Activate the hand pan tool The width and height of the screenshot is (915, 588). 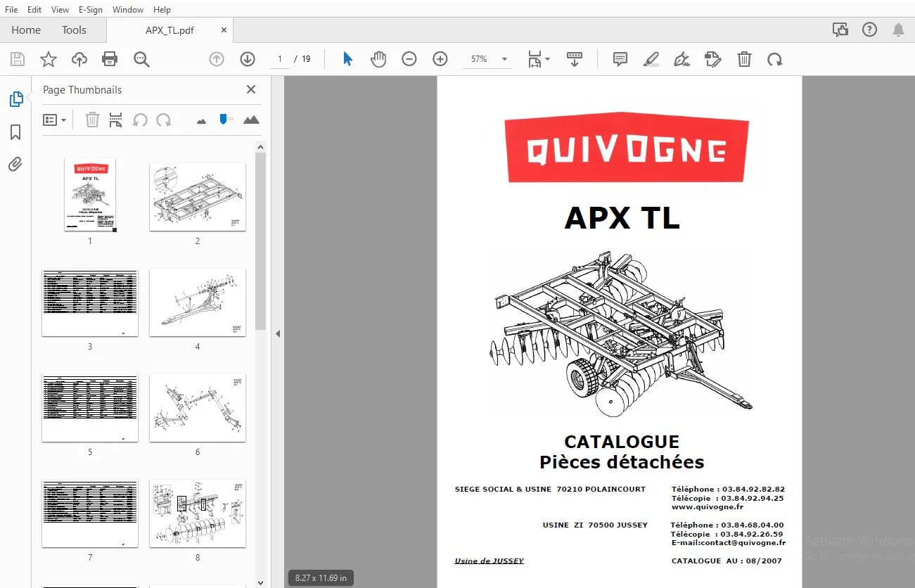(x=378, y=59)
